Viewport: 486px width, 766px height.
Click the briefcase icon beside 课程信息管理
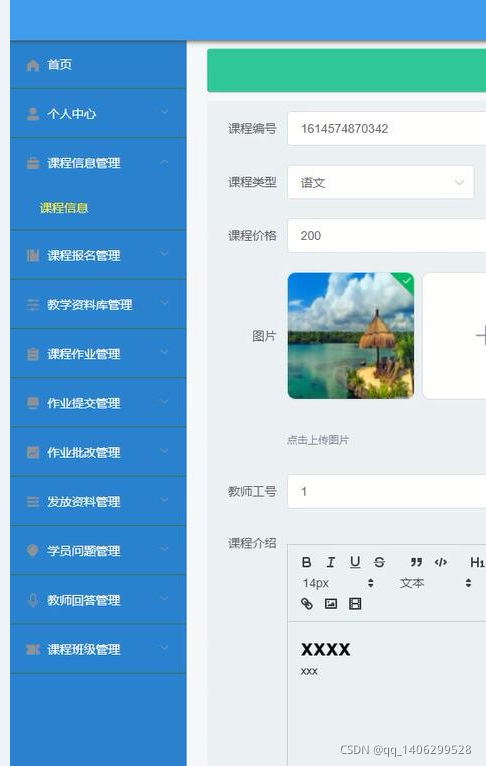click(33, 163)
